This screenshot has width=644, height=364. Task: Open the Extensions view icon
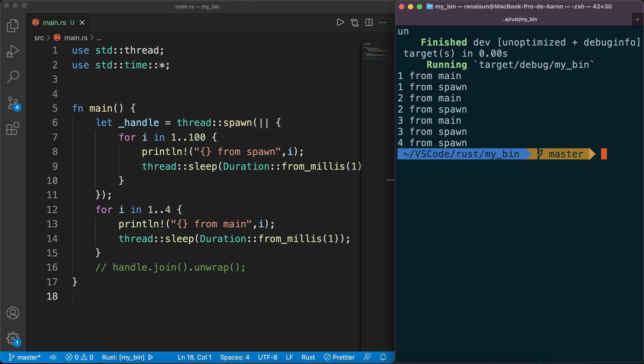coord(13,129)
